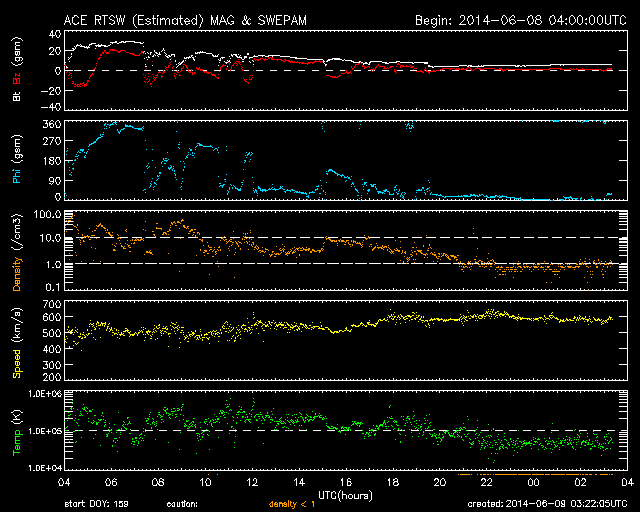Click the red "Bz" axis label
The width and height of the screenshot is (640, 512).
coord(17,78)
